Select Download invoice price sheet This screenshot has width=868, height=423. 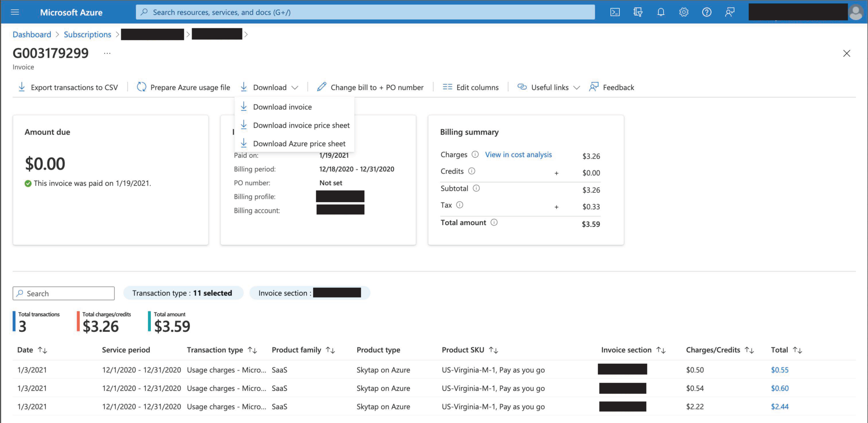(301, 125)
